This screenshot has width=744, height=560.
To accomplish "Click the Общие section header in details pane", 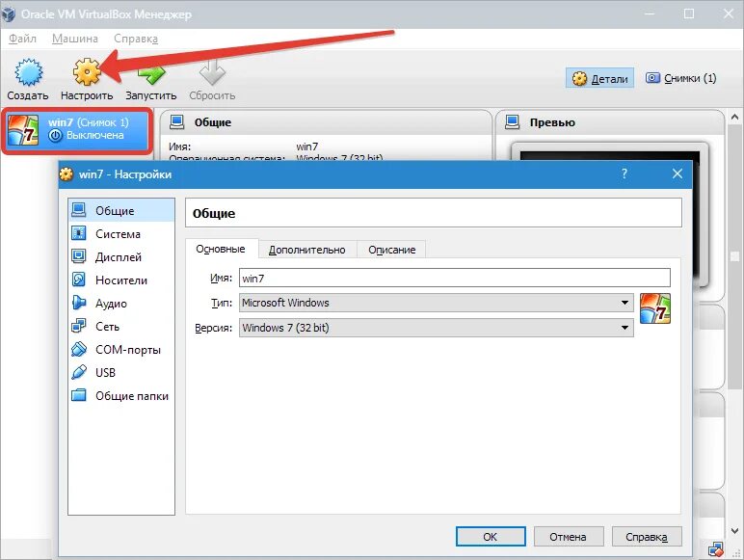I will [x=326, y=122].
